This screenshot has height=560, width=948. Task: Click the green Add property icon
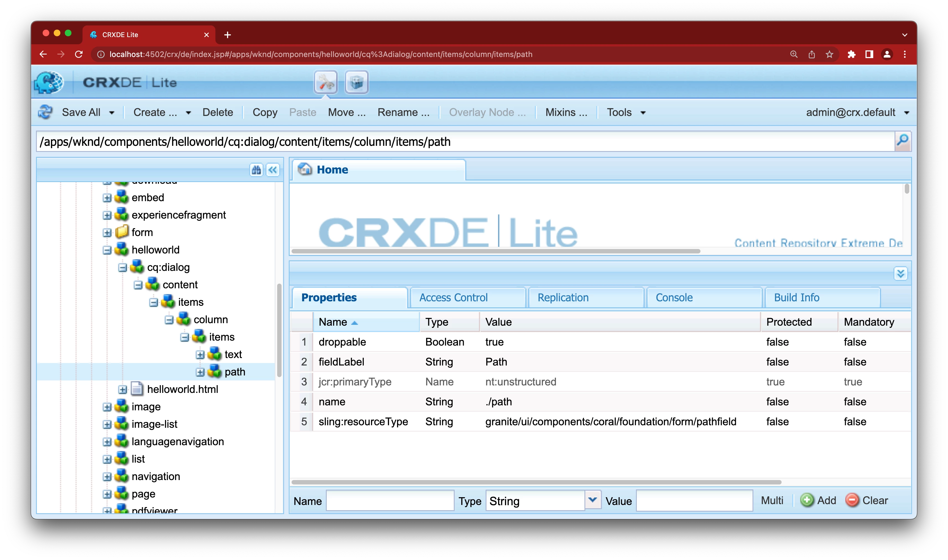tap(807, 501)
